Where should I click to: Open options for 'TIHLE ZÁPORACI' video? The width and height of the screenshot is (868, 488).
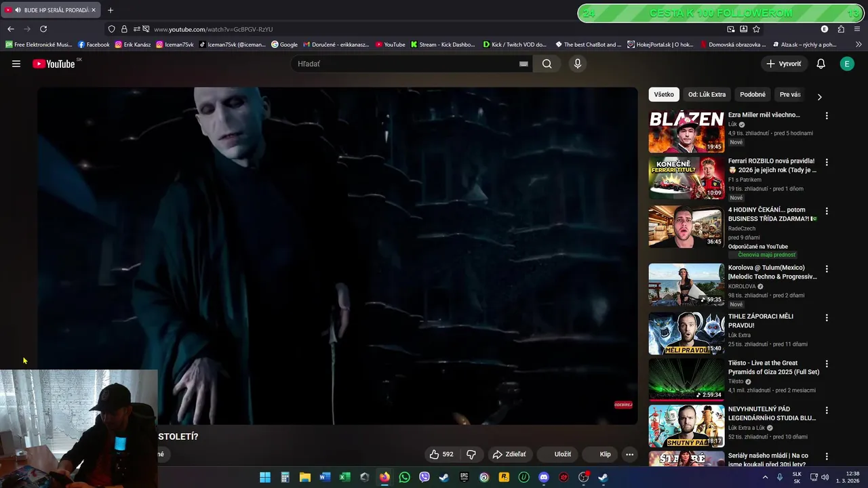(826, 318)
